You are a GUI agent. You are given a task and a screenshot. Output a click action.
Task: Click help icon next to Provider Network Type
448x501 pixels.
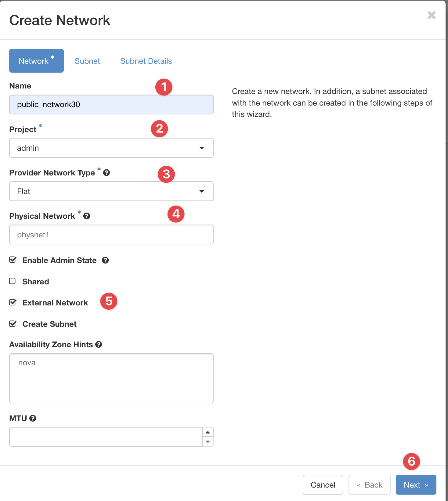[107, 173]
